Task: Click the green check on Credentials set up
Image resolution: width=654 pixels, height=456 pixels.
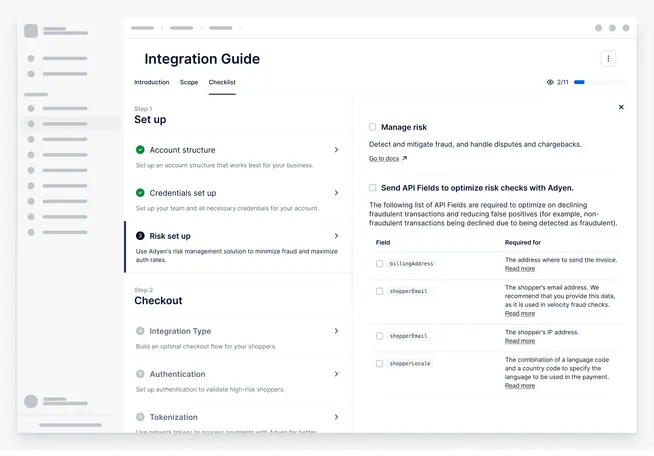Action: click(x=140, y=193)
